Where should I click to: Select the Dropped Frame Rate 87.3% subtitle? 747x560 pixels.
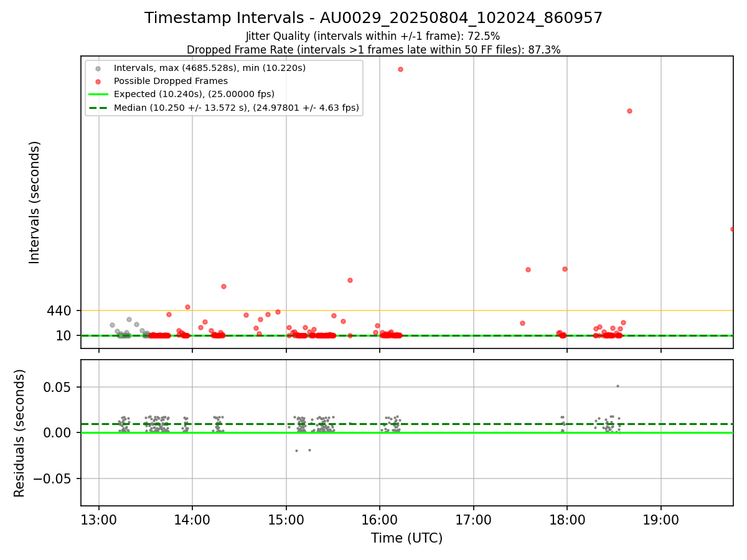click(x=374, y=50)
